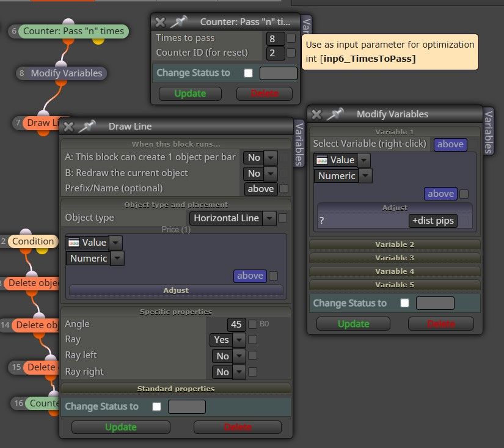Viewport: 504px width, 448px height.
Task: Expand the Standard properties section
Action: click(176, 389)
